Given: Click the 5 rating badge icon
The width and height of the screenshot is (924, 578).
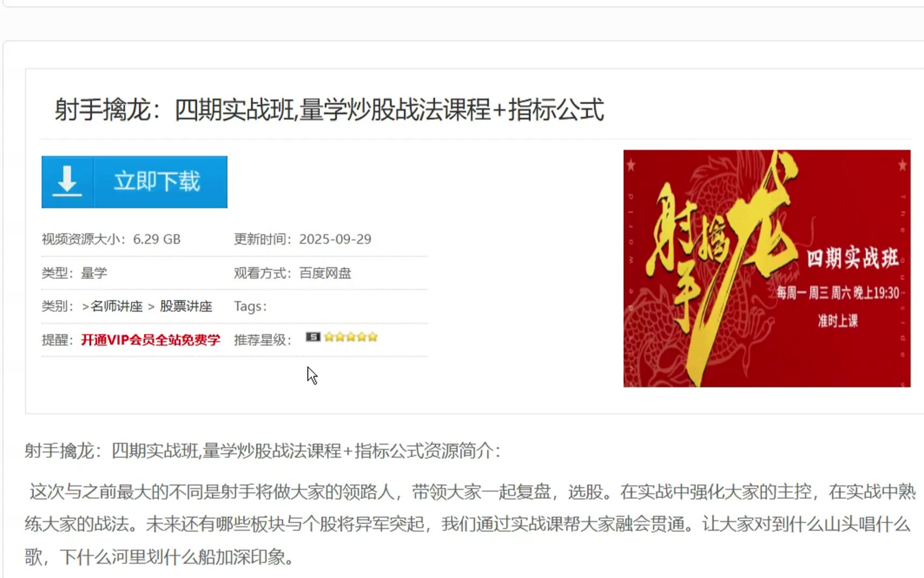Looking at the screenshot, I should tap(313, 337).
